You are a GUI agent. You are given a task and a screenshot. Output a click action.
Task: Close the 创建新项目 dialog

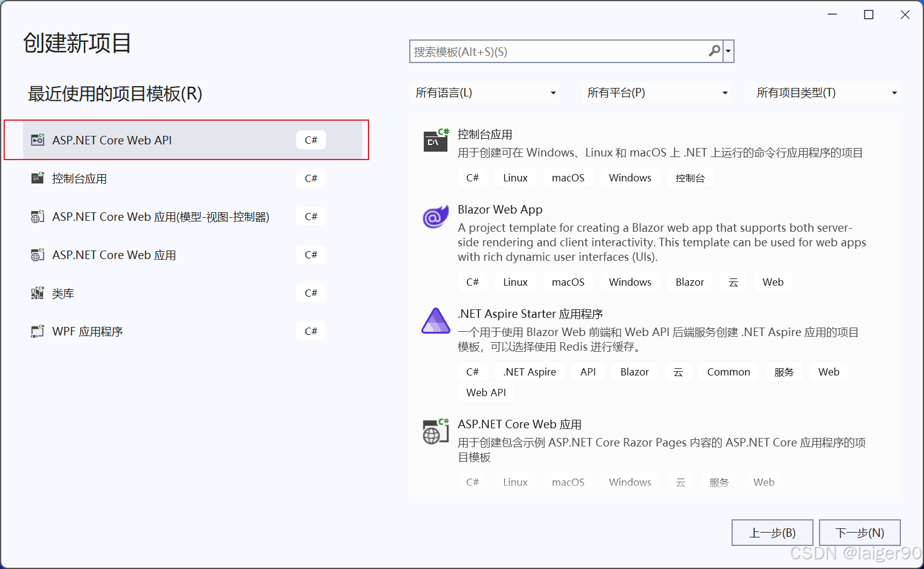pyautogui.click(x=905, y=15)
